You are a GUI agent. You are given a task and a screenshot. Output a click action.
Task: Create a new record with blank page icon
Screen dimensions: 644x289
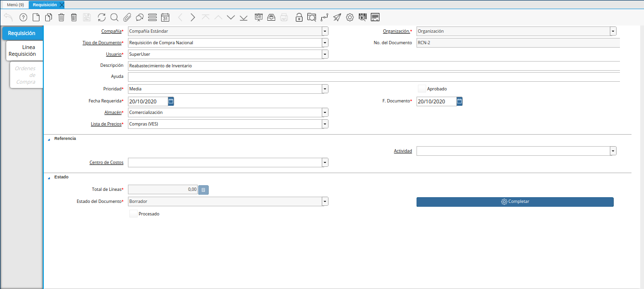click(x=36, y=18)
